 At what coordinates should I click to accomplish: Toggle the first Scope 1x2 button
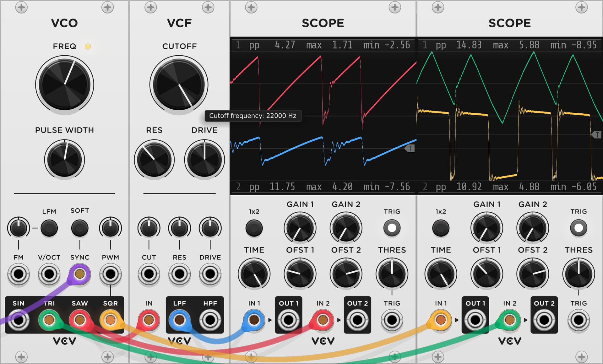[254, 228]
